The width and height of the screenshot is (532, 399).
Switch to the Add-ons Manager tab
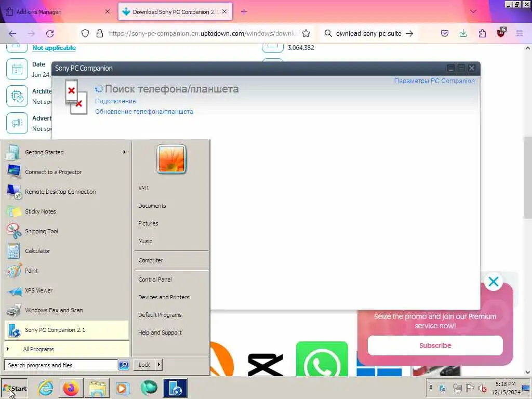point(58,12)
